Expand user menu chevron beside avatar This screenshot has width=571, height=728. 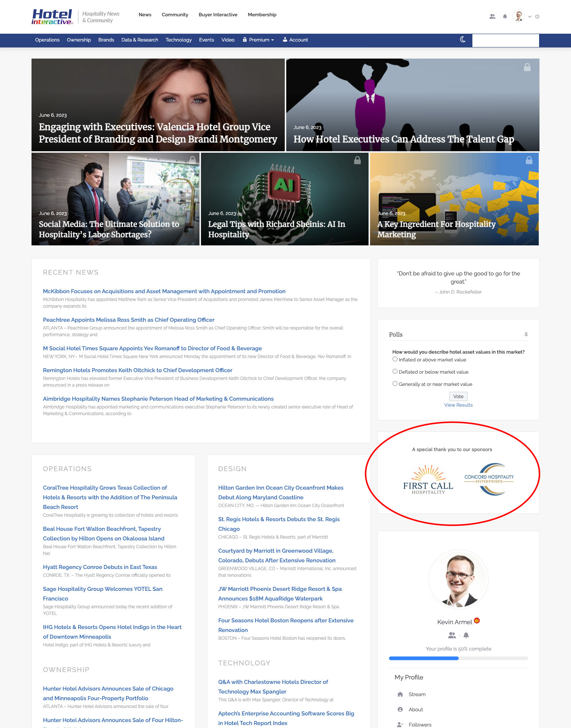(529, 17)
